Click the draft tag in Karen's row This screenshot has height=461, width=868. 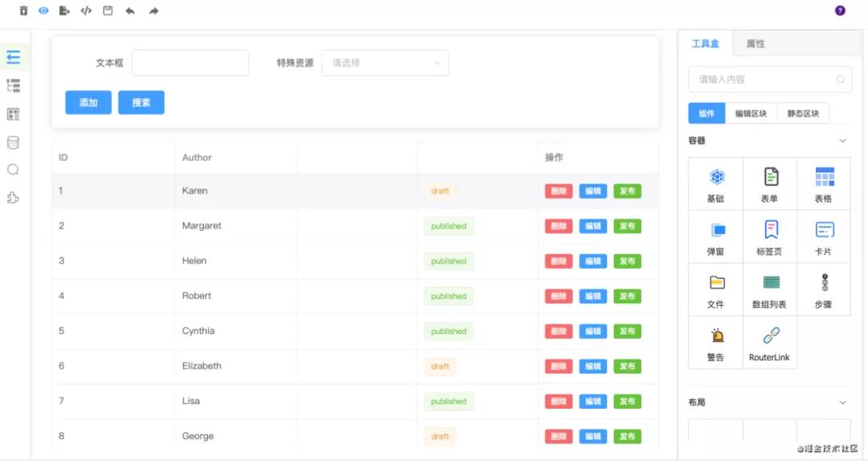coord(440,191)
